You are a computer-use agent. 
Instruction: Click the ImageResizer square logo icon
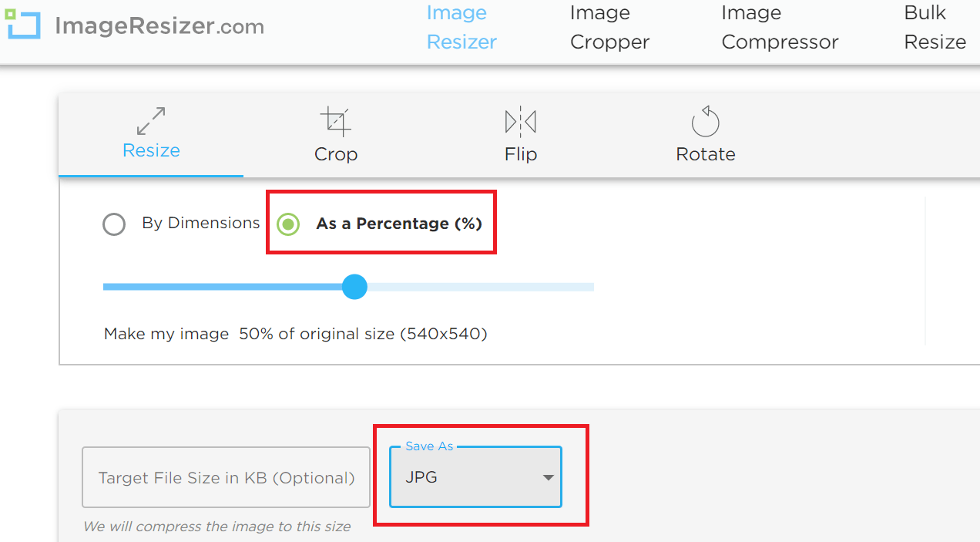coord(23,24)
